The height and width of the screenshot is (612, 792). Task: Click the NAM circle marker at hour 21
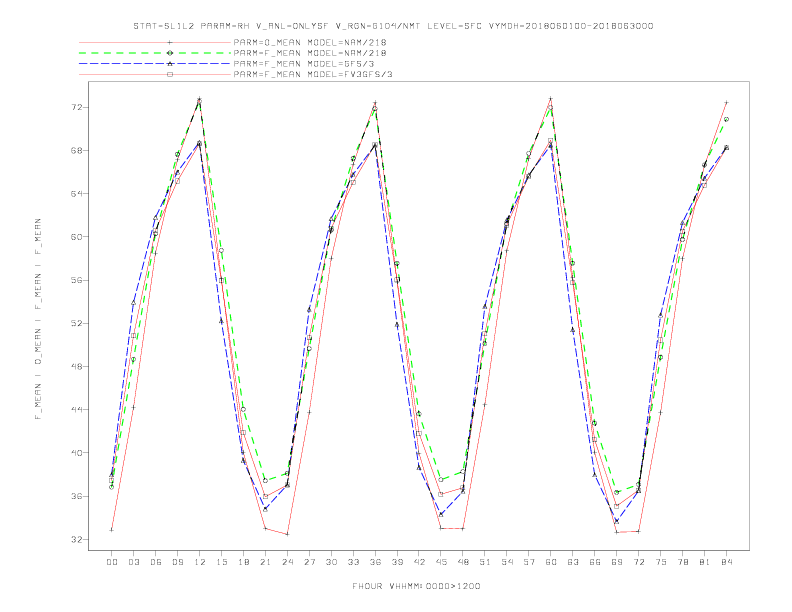pos(265,480)
